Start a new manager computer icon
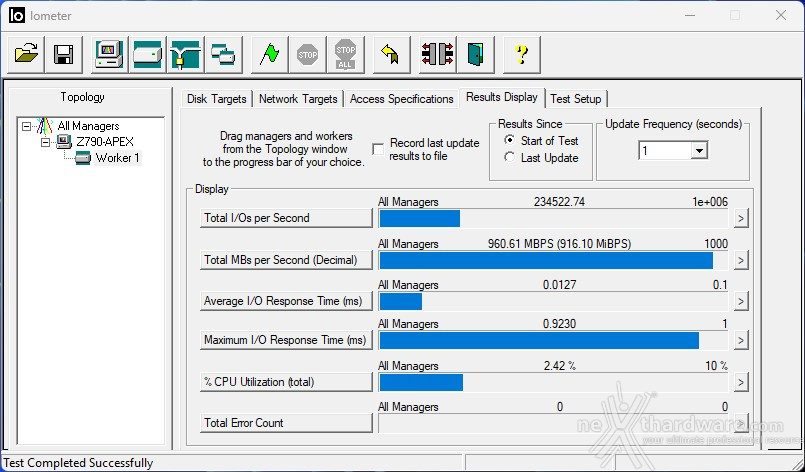805x472 pixels. click(x=109, y=54)
